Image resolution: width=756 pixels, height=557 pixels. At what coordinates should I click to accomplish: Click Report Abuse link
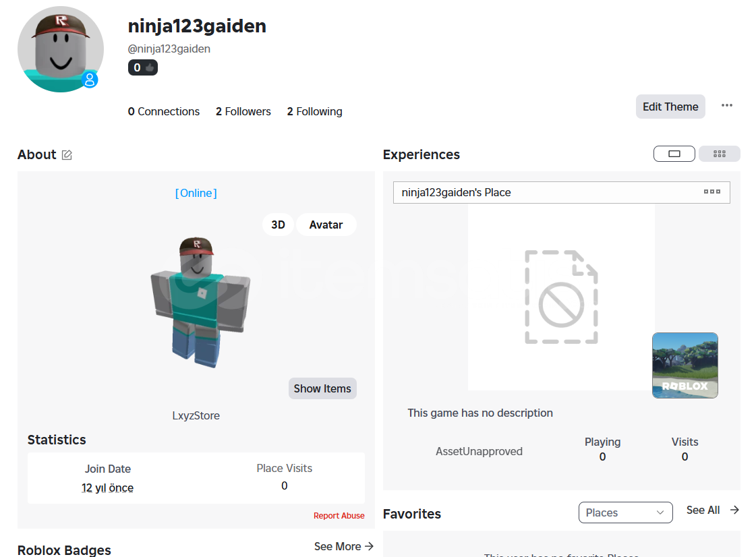[x=339, y=515]
